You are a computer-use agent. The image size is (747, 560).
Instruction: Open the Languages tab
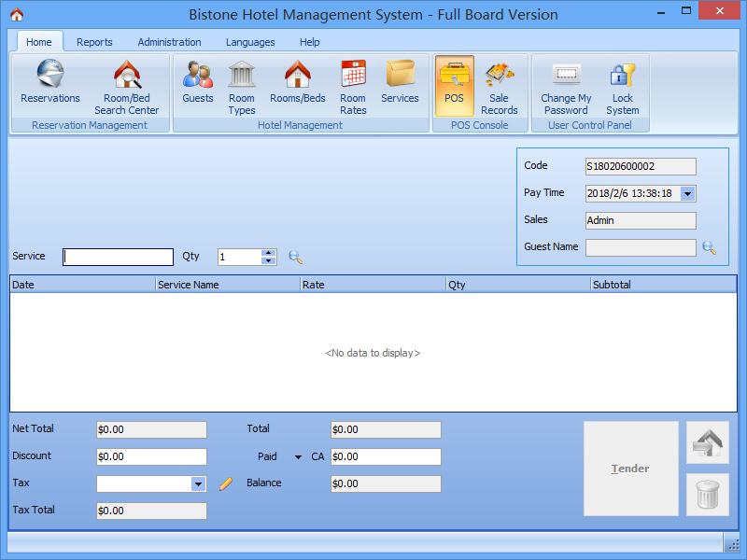click(250, 42)
